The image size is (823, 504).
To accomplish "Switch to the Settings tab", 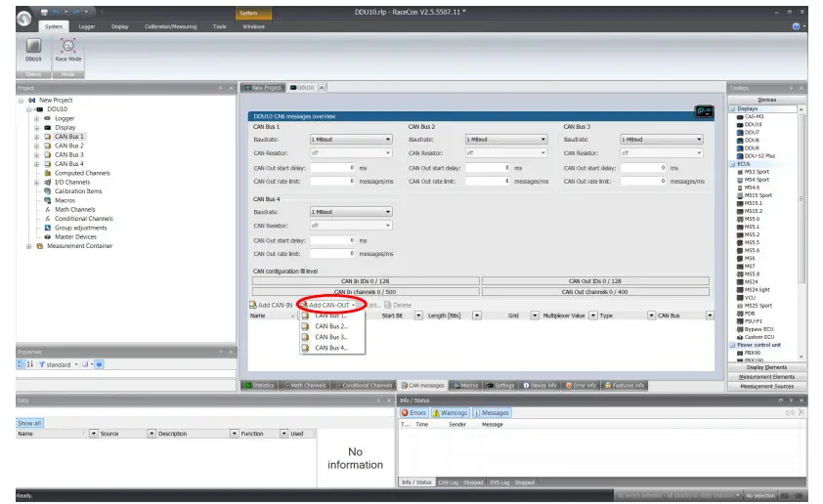I will [500, 386].
